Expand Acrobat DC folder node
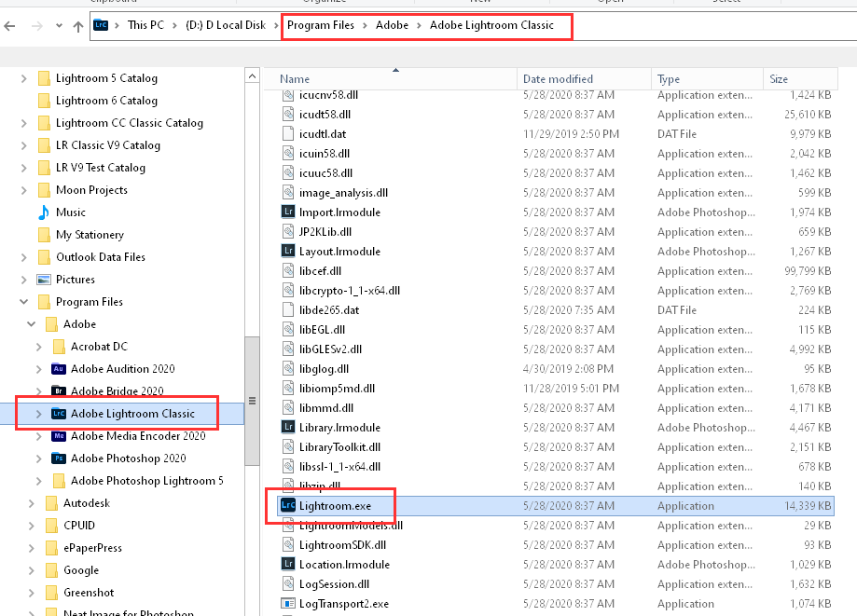 tap(39, 347)
